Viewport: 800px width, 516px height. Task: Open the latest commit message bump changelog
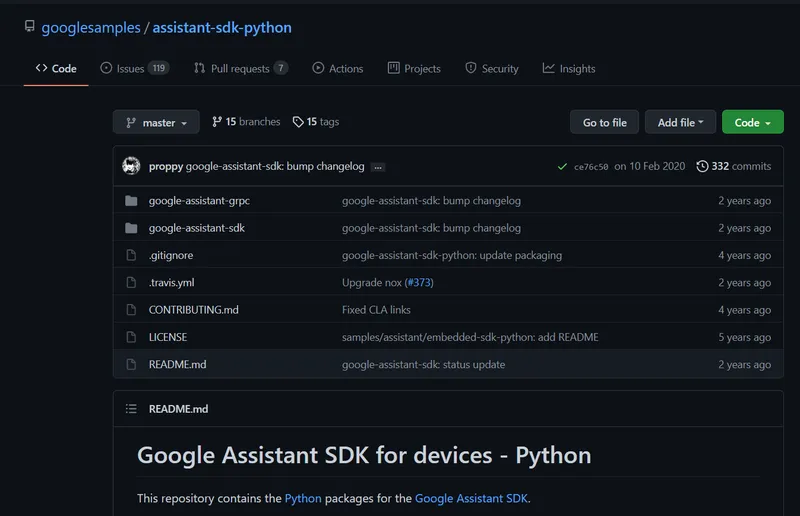pyautogui.click(x=275, y=166)
